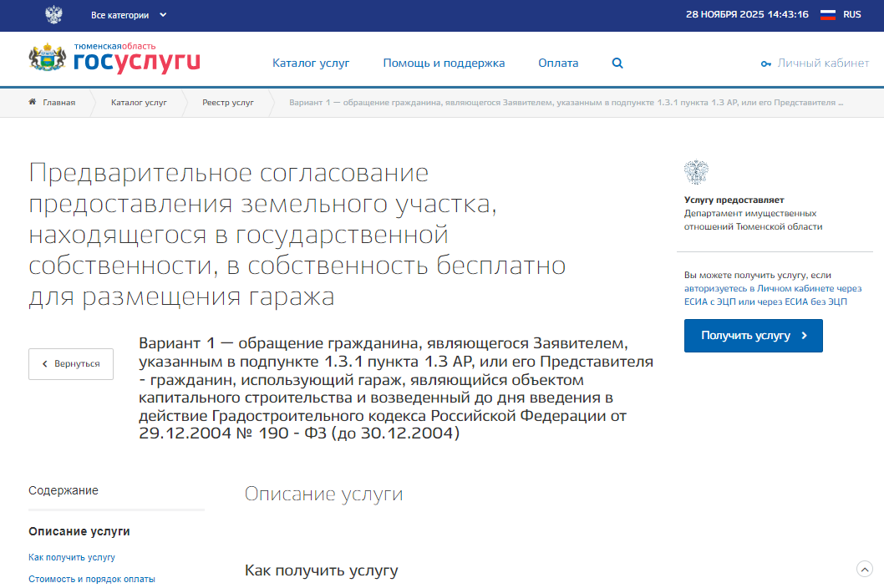Click the key icon beside Личный кабинет
Screen dimensions: 884x588
click(765, 63)
